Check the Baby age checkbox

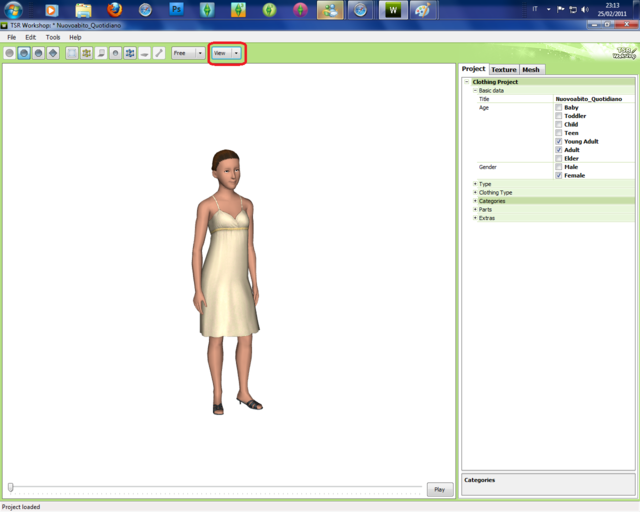pos(559,107)
